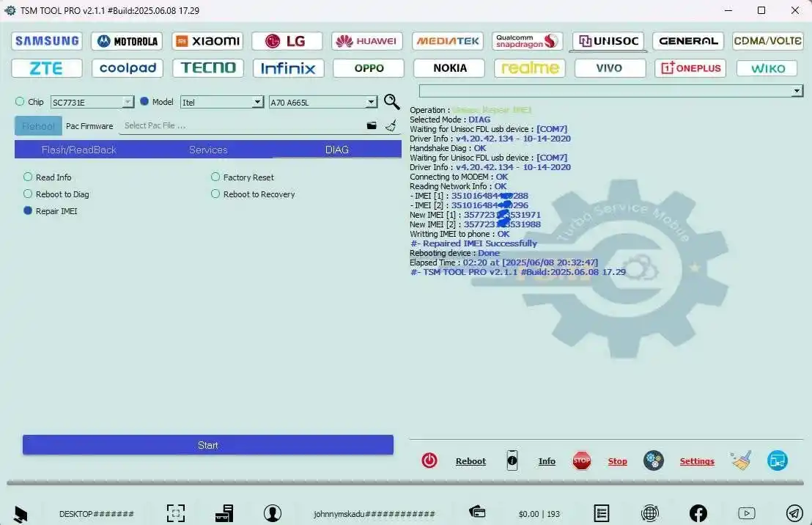Screen dimensions: 812x525
Task: Select the ZTE brand button
Action: (x=47, y=68)
